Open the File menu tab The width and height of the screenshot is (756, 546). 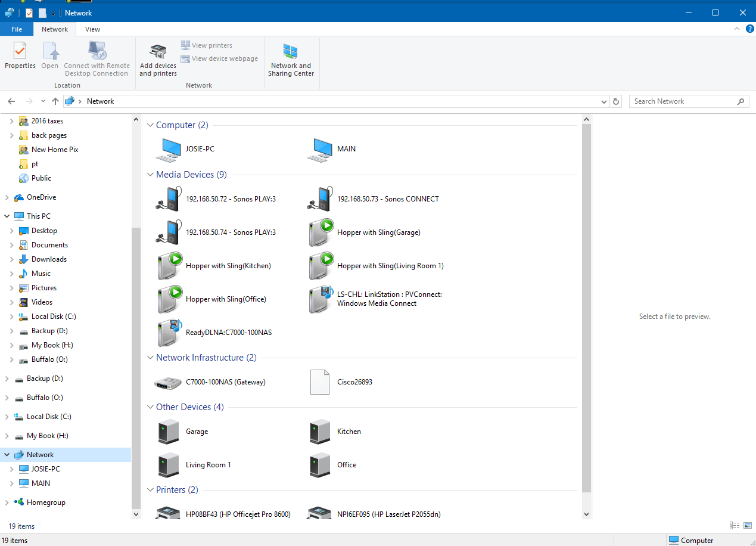point(17,29)
